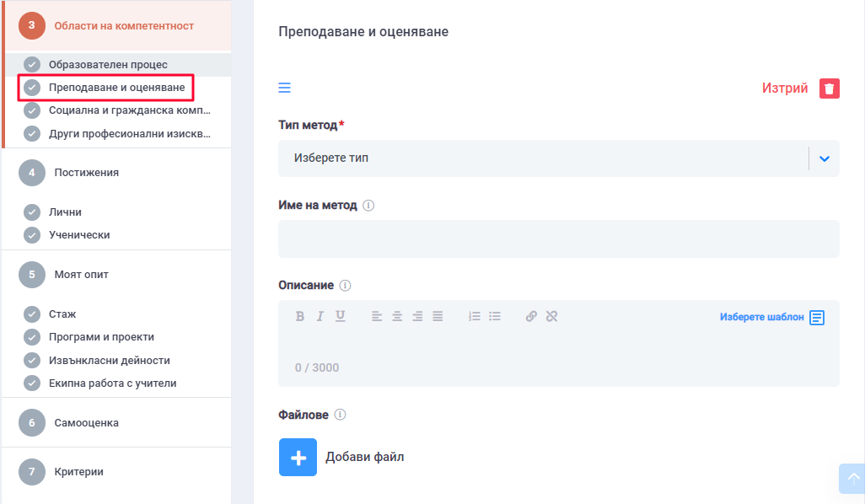865x504 pixels.
Task: Apply underline formatting in description toolbar
Action: (341, 317)
